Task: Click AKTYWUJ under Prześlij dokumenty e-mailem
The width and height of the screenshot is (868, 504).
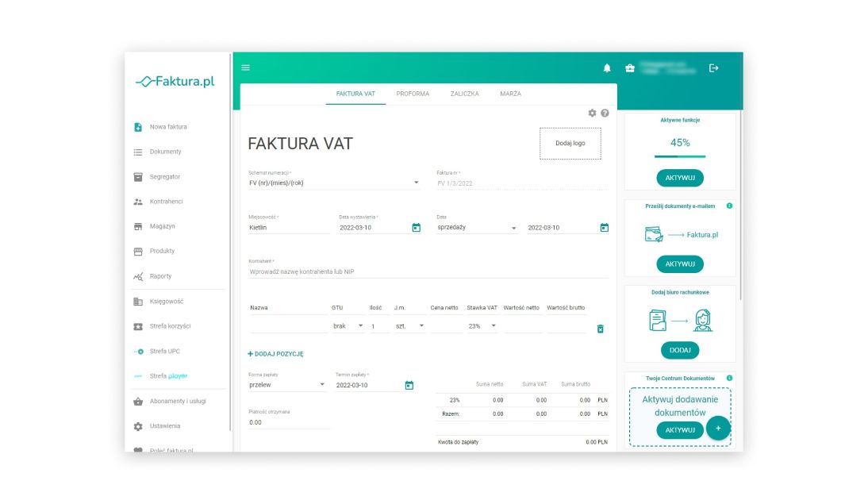Action: click(x=680, y=264)
